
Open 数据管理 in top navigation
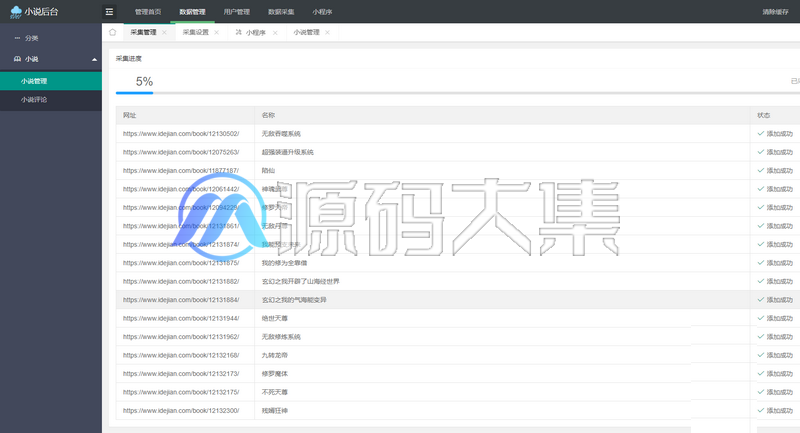point(192,12)
